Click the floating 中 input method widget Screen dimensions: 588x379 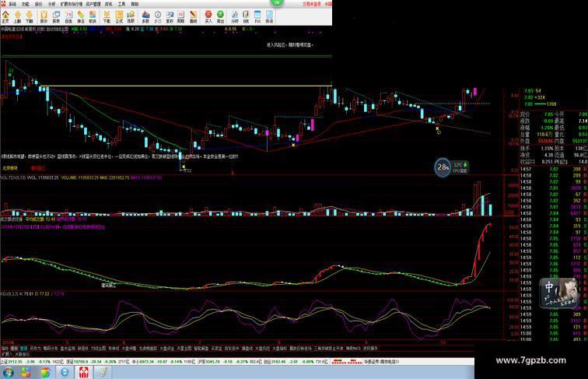[558, 293]
